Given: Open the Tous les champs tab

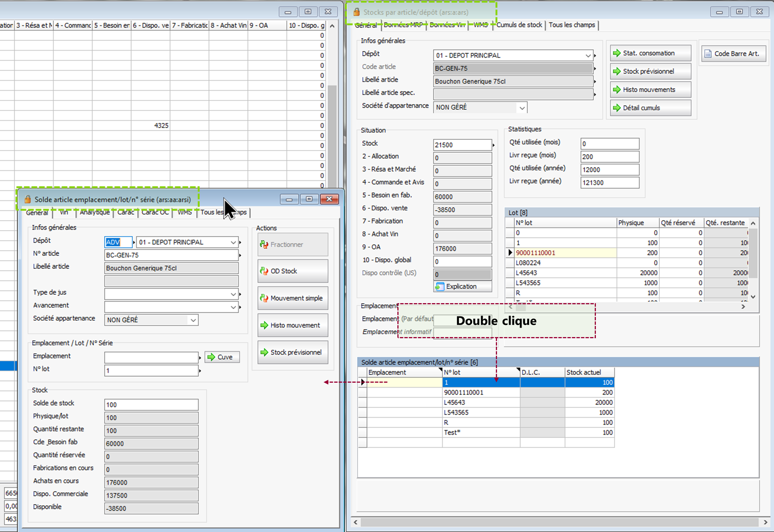Looking at the screenshot, I should [571, 25].
